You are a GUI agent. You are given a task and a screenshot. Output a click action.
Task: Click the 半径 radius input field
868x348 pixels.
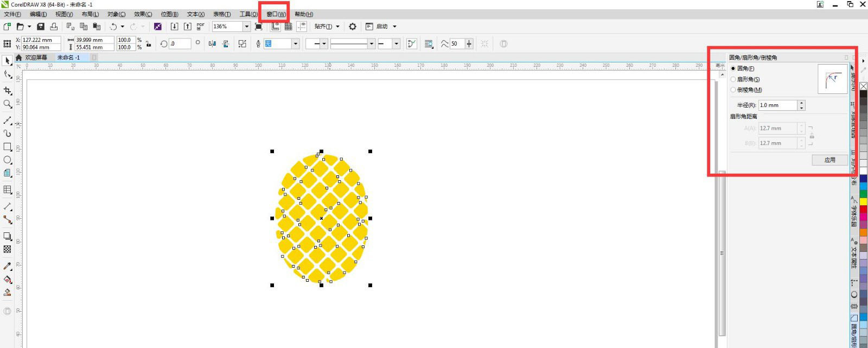(x=777, y=105)
